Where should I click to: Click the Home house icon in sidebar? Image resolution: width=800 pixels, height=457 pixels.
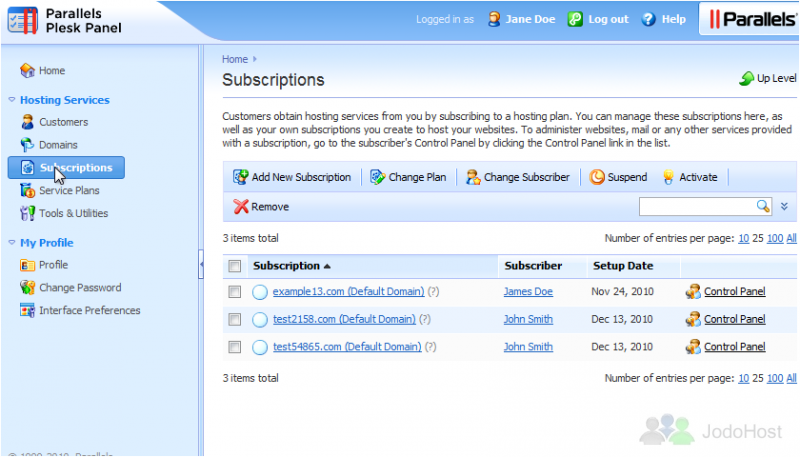click(x=27, y=70)
